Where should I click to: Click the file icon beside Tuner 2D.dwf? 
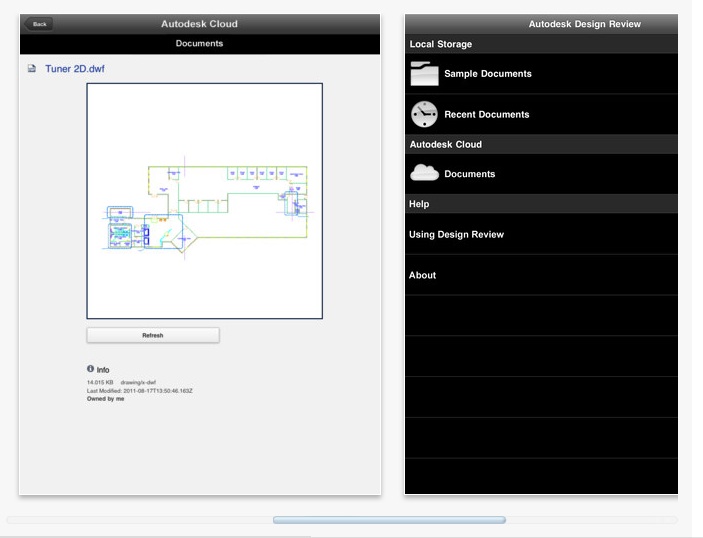point(32,69)
